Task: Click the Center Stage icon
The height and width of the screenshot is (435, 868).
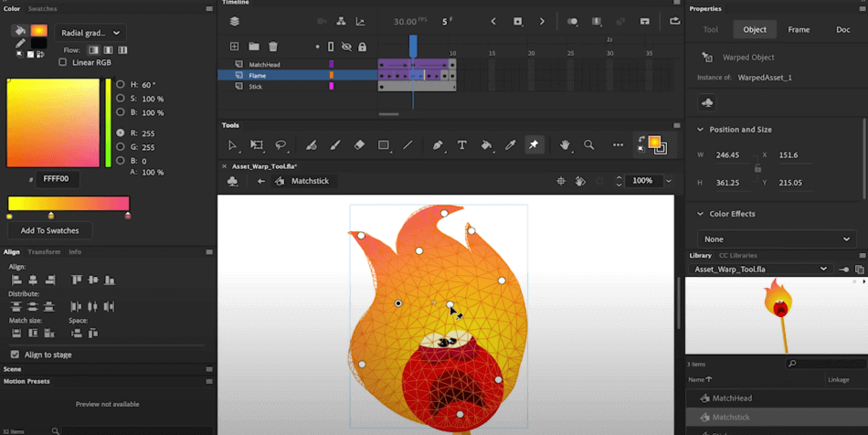Action: click(561, 181)
